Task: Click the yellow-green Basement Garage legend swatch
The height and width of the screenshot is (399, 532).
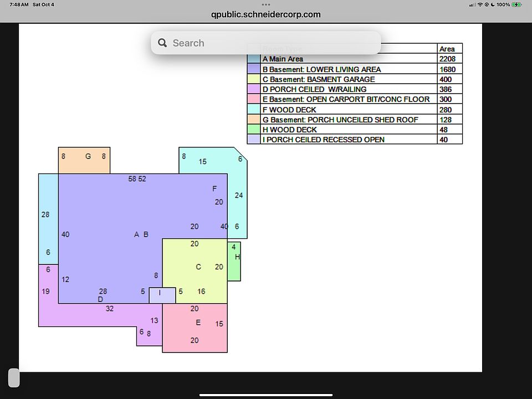Action: tap(254, 79)
